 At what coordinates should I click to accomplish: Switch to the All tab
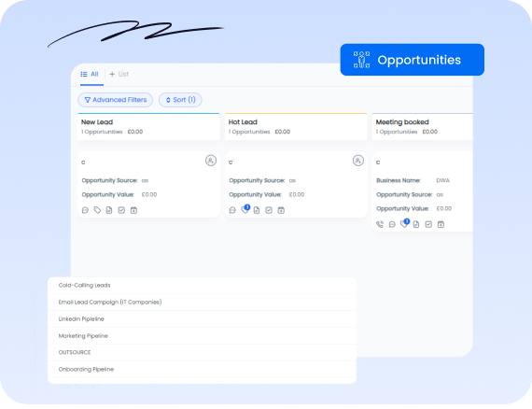click(x=90, y=75)
